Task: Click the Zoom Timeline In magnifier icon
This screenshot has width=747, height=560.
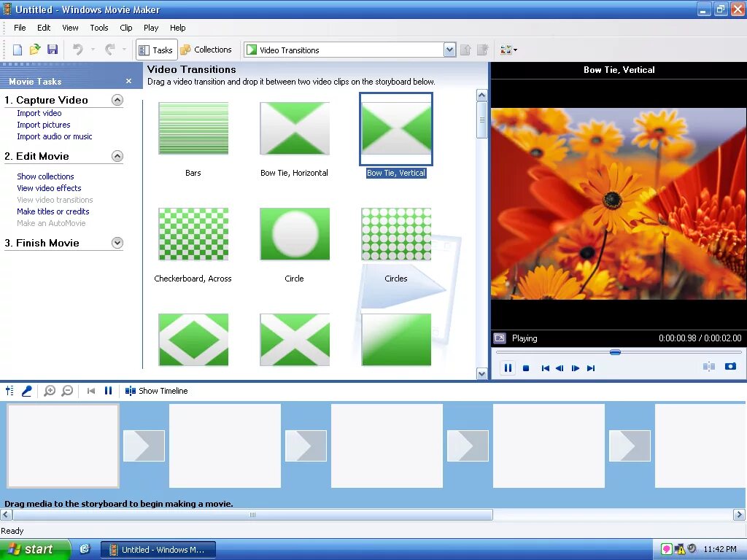Action: tap(50, 391)
